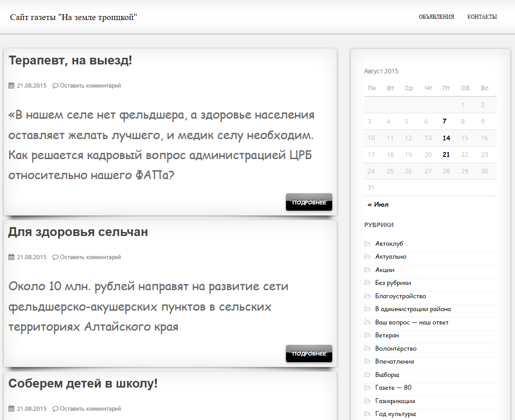This screenshot has height=420, width=515.
Task: Click Оставить комментарий under Терапевт, на выезд!
Action: pyautogui.click(x=90, y=86)
